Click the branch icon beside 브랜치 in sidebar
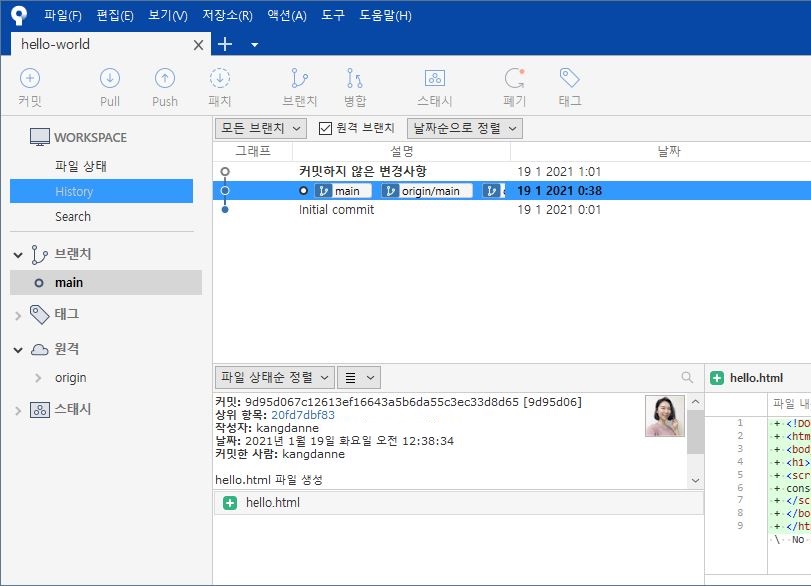Screen dimensions: 811x586 pos(39,254)
